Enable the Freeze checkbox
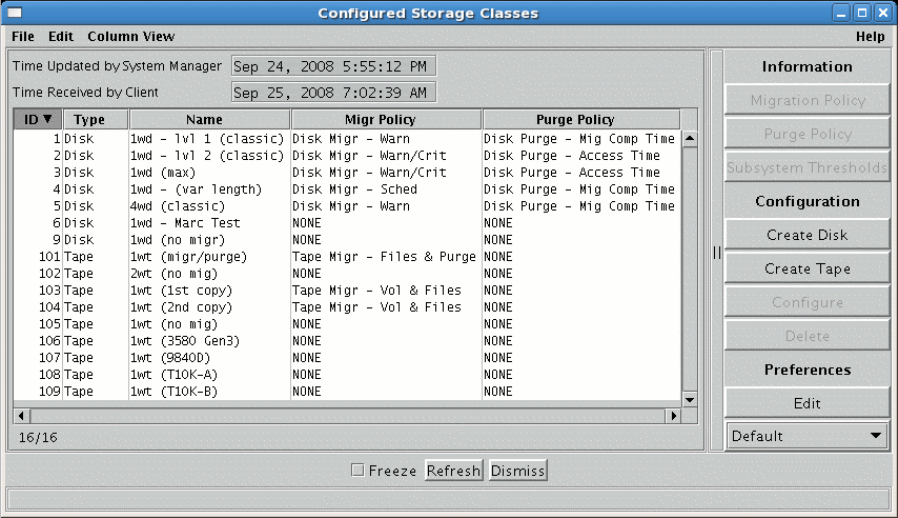This screenshot has width=898, height=518. (x=358, y=471)
